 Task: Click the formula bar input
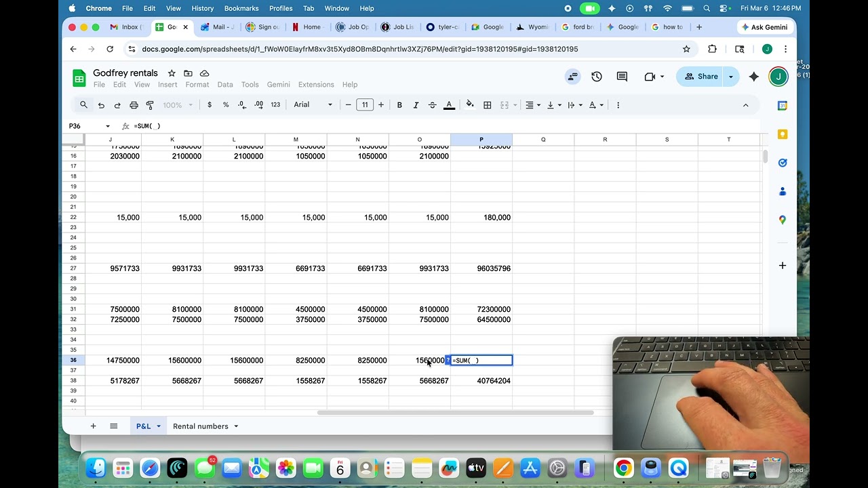click(444, 126)
